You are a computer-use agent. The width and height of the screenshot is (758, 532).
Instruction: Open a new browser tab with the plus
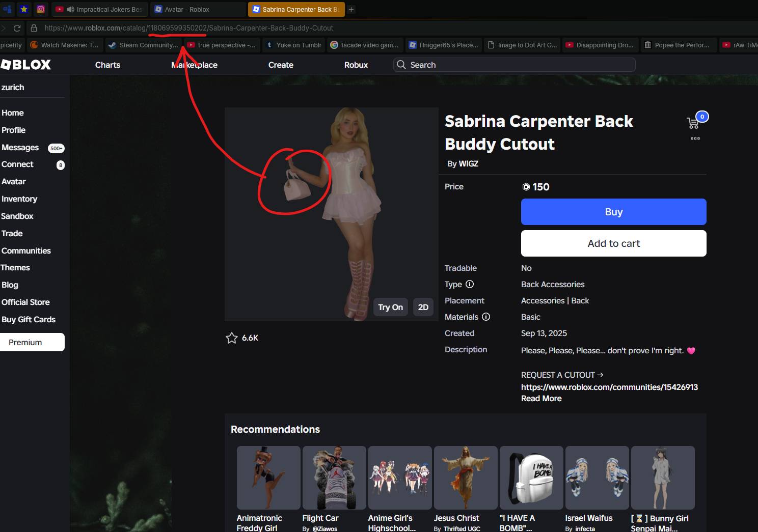click(351, 9)
